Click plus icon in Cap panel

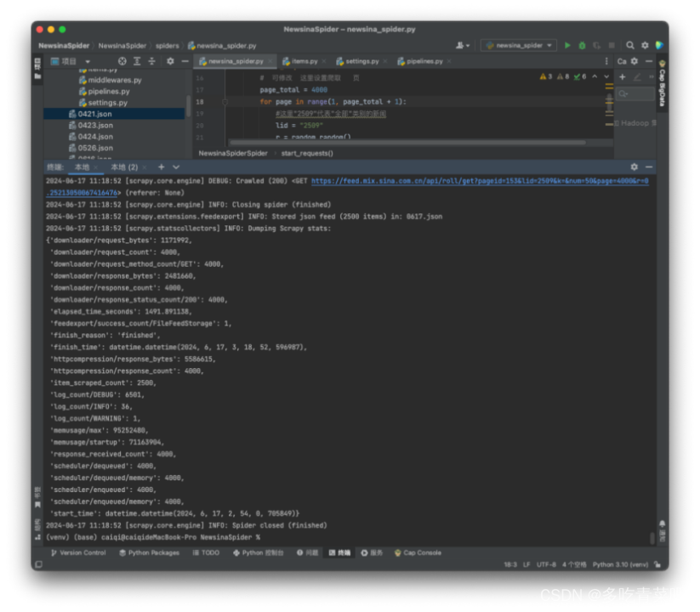[623, 76]
